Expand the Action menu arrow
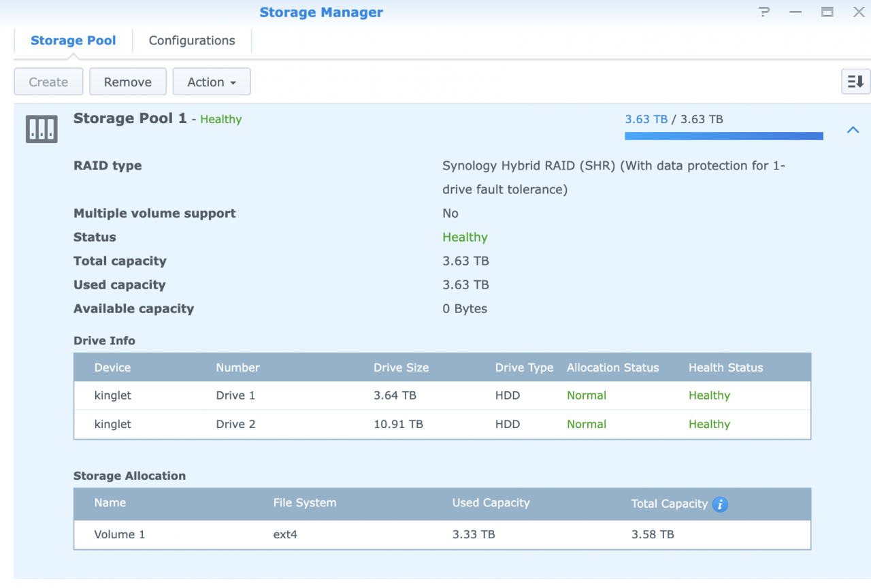 coord(232,82)
